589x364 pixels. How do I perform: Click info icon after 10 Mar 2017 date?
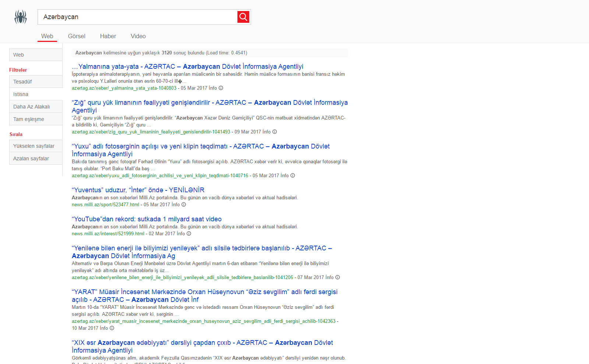coord(112,328)
